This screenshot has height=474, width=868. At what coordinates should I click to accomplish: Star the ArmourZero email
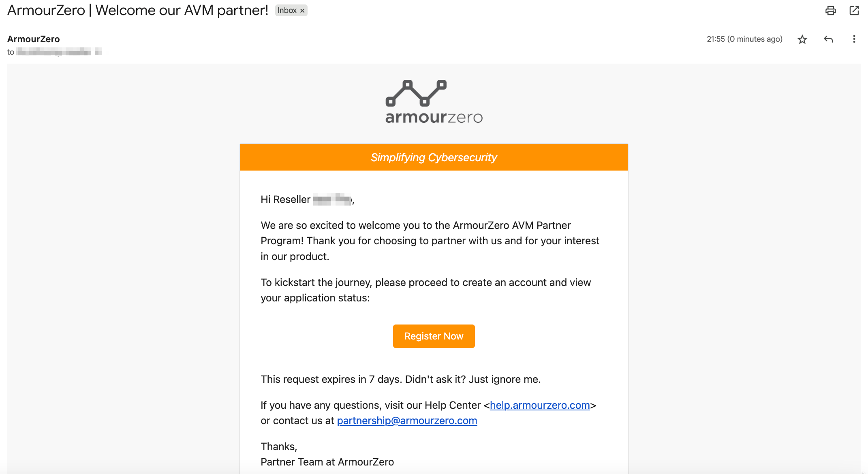(x=802, y=39)
